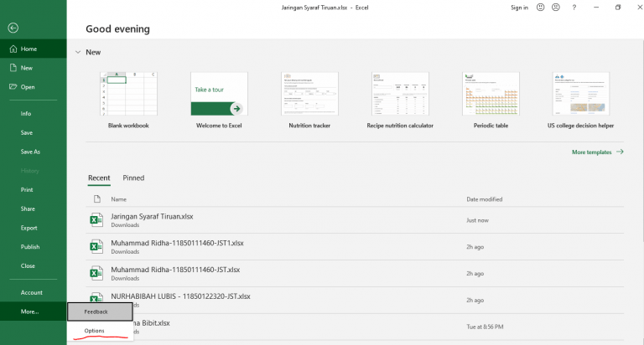Screen dimensions: 644x345
Task: Open the Blank workbook template
Action: (128, 100)
